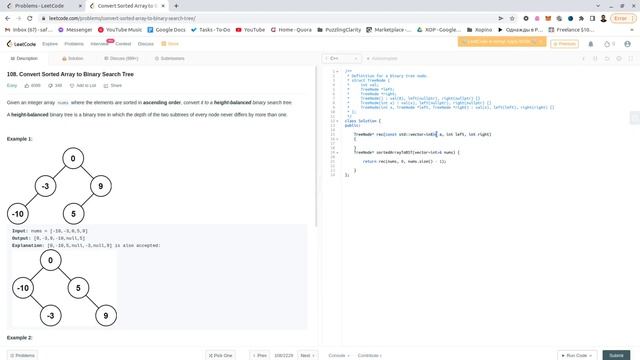
Task: Switch to the Description tab
Action: pyautogui.click(x=24, y=58)
